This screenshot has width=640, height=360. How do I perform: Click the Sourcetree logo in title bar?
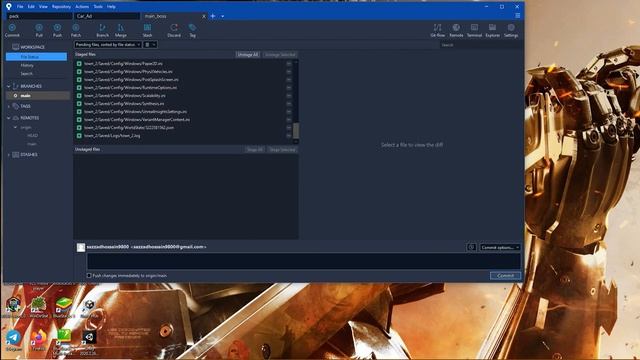tap(9, 6)
